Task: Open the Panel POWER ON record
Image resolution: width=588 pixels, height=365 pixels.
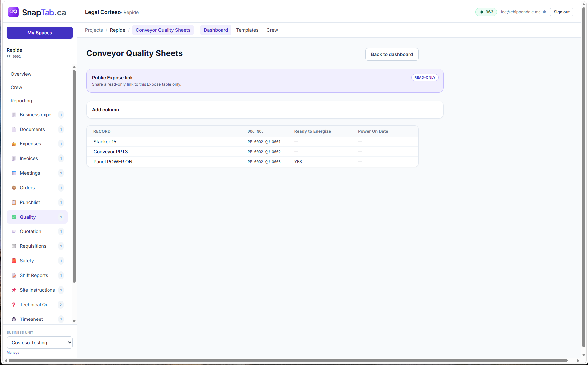Action: click(113, 162)
